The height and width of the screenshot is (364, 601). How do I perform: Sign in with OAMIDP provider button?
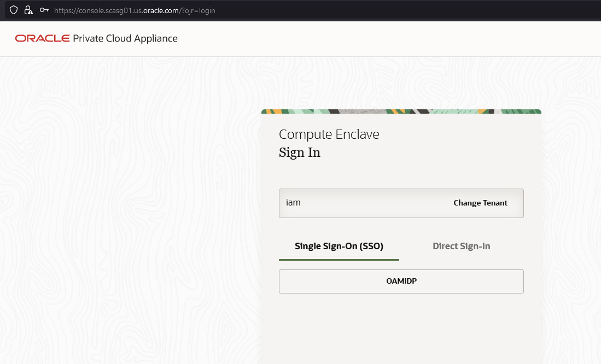[x=401, y=281]
